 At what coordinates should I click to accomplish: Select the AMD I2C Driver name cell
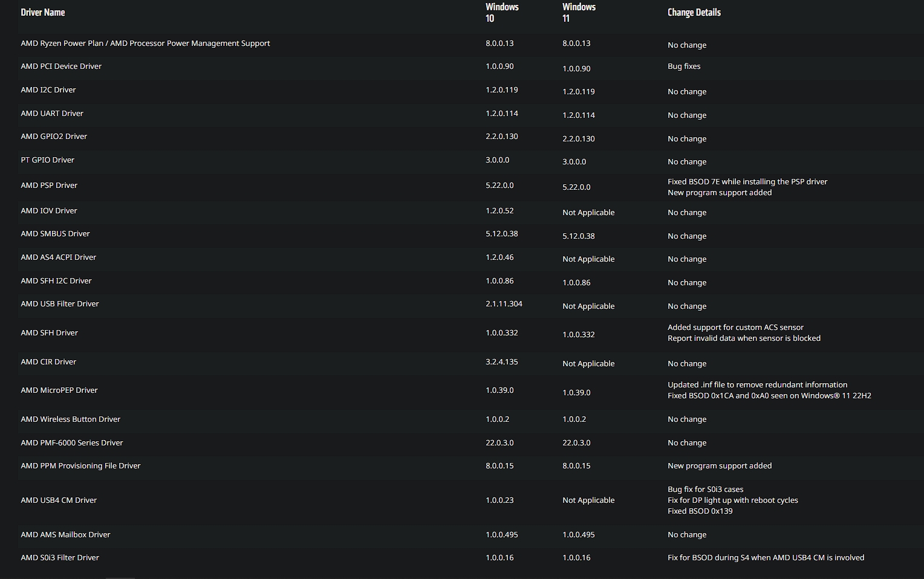(48, 90)
